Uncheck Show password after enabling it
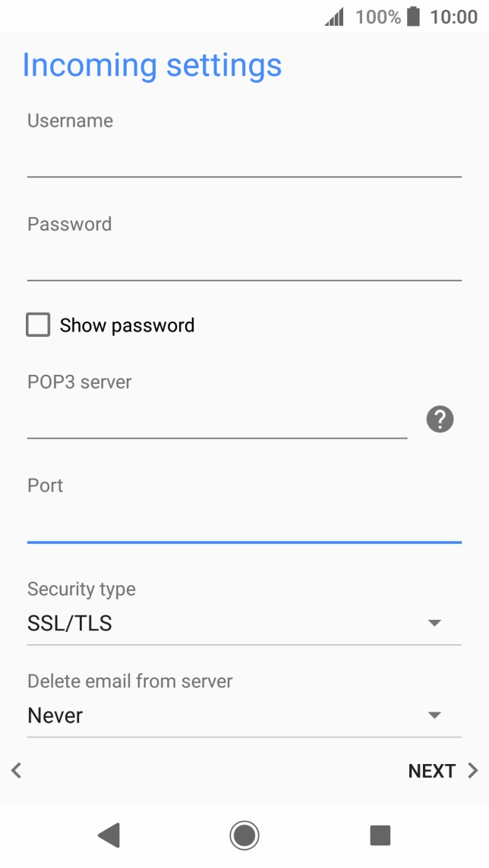Image resolution: width=489 pixels, height=868 pixels. pyautogui.click(x=38, y=325)
